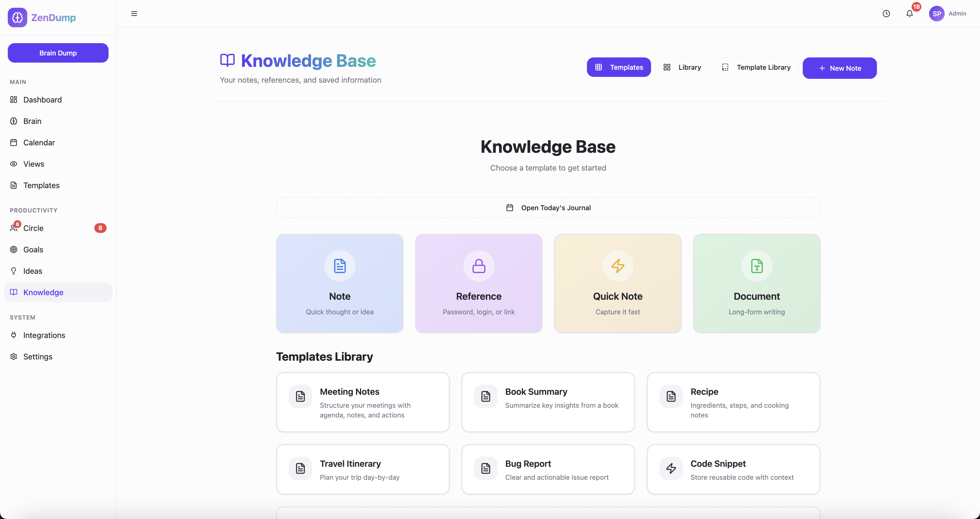980x519 pixels.
Task: Select Views in the sidebar
Action: tap(33, 164)
